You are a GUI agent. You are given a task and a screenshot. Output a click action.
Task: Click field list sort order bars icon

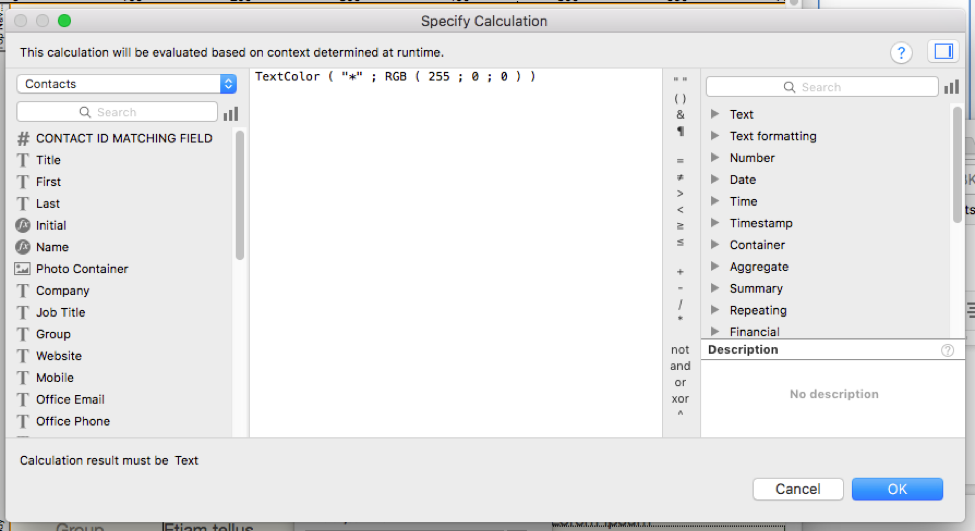pyautogui.click(x=231, y=113)
